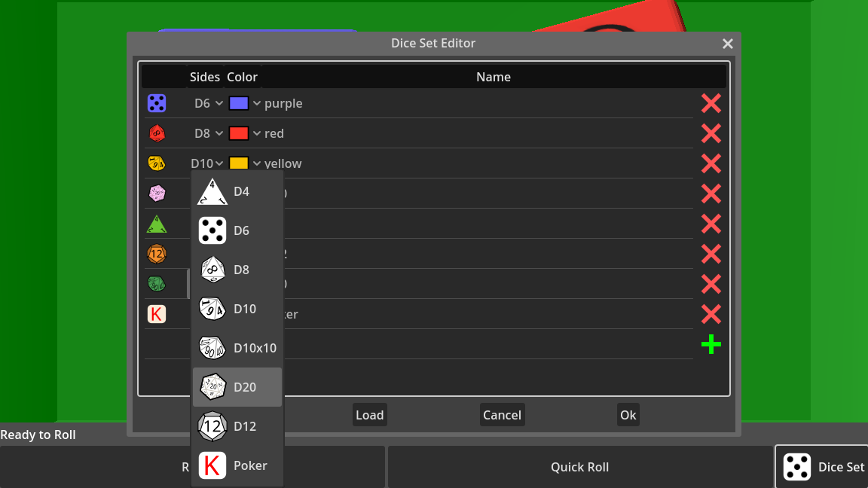Close the Dice Set Editor dialog
868x488 pixels.
[x=727, y=44]
